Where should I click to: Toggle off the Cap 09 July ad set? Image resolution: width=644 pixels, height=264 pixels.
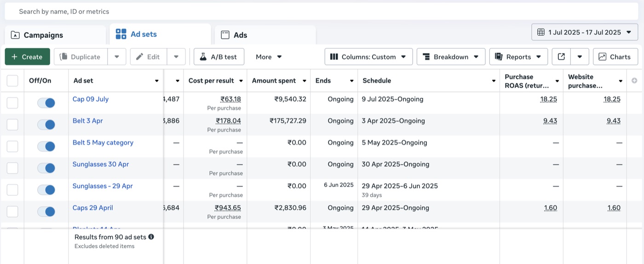pyautogui.click(x=46, y=103)
